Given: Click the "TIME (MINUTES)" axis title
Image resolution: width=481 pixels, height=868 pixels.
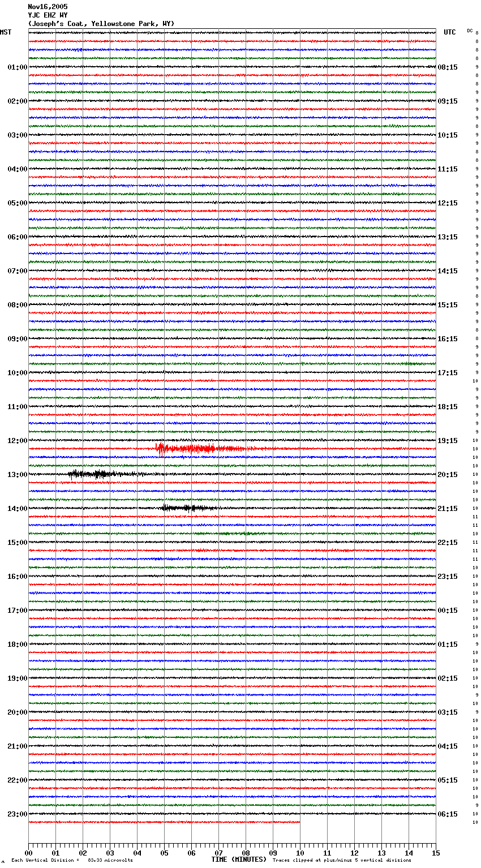Looking at the screenshot, I should click(239, 860).
